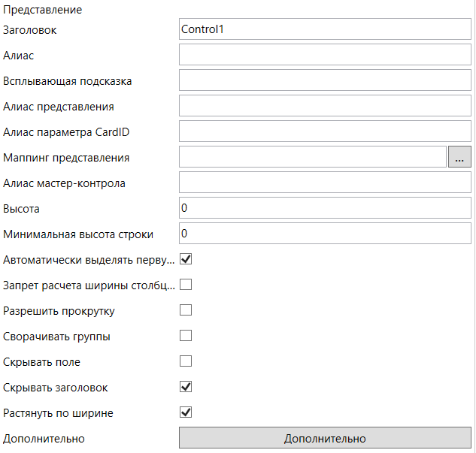Click the Алиас мастер-контрола input field
The height and width of the screenshot is (453, 476).
(x=325, y=183)
